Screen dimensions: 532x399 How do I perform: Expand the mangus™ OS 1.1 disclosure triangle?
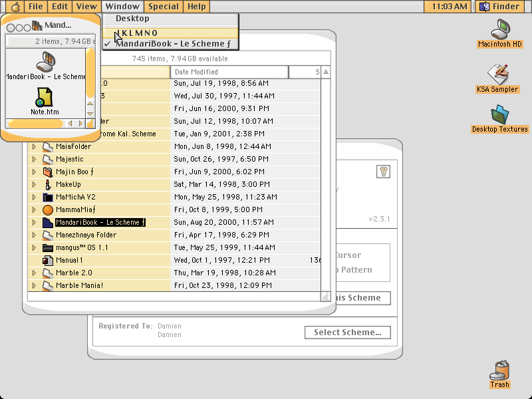(35, 247)
